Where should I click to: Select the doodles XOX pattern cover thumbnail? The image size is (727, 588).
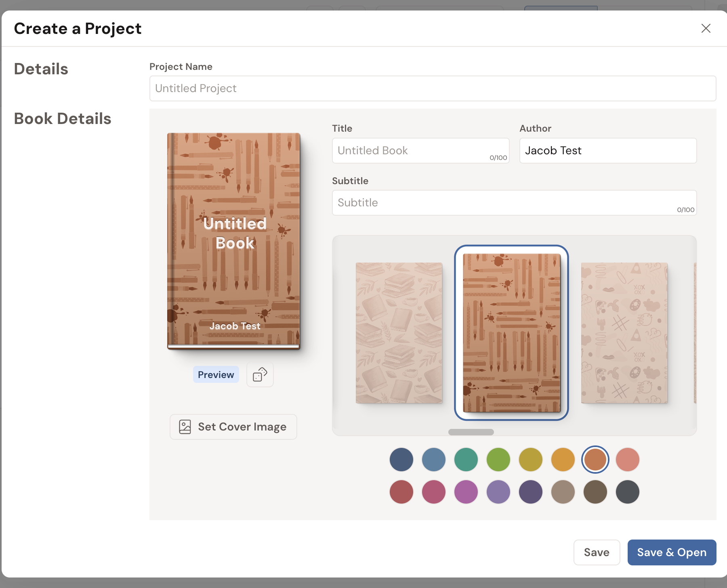pos(624,333)
